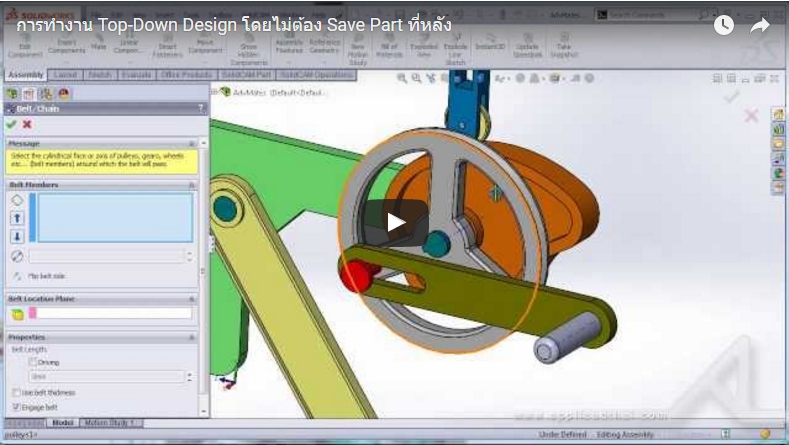
Task: Switch to the SolidCAM Part ribbon tab
Action: point(247,75)
